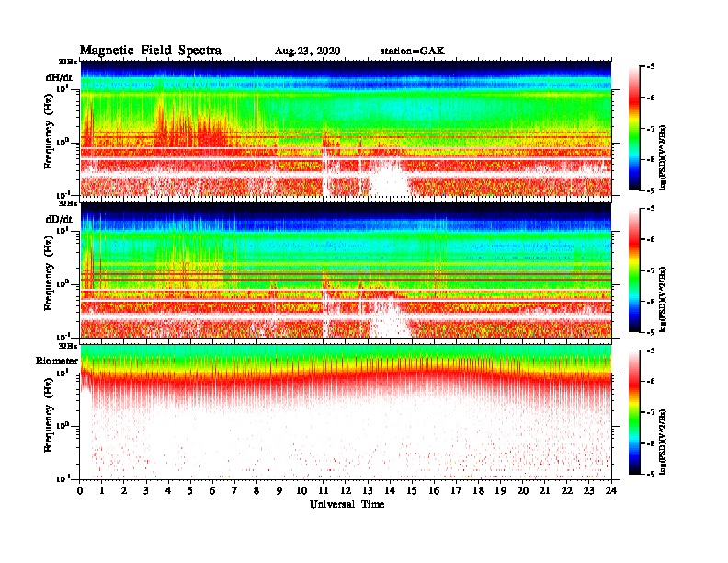Click hour 20 tick label on time axis
The width and height of the screenshot is (728, 563).
523,490
